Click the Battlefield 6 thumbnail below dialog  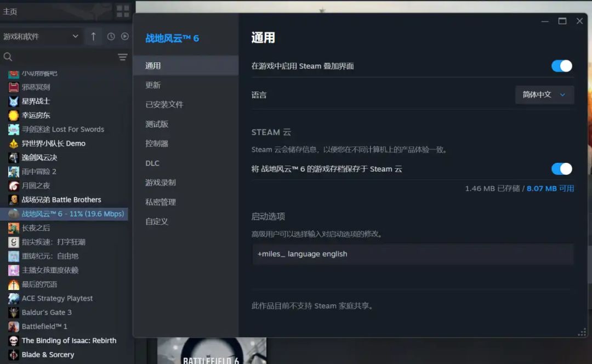click(x=212, y=351)
